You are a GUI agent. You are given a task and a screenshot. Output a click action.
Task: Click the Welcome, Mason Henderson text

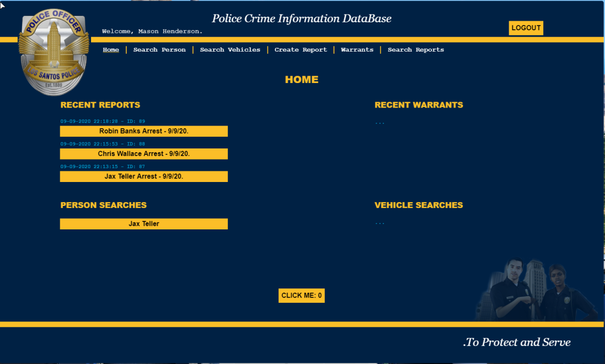152,31
